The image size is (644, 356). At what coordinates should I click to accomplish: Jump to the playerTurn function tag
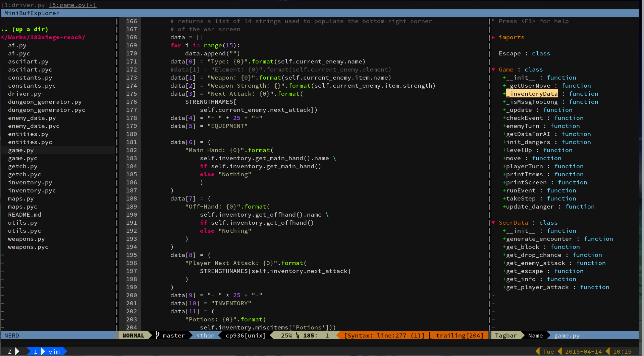(524, 166)
